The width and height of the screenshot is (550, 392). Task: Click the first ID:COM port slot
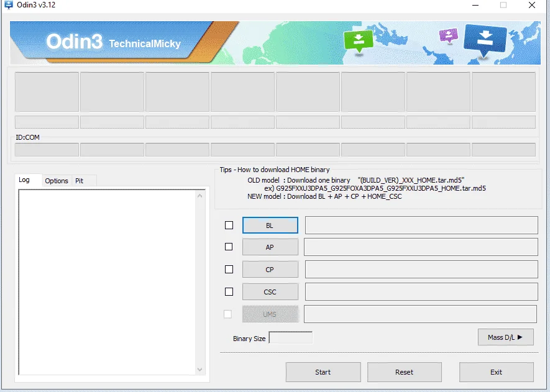[47, 150]
